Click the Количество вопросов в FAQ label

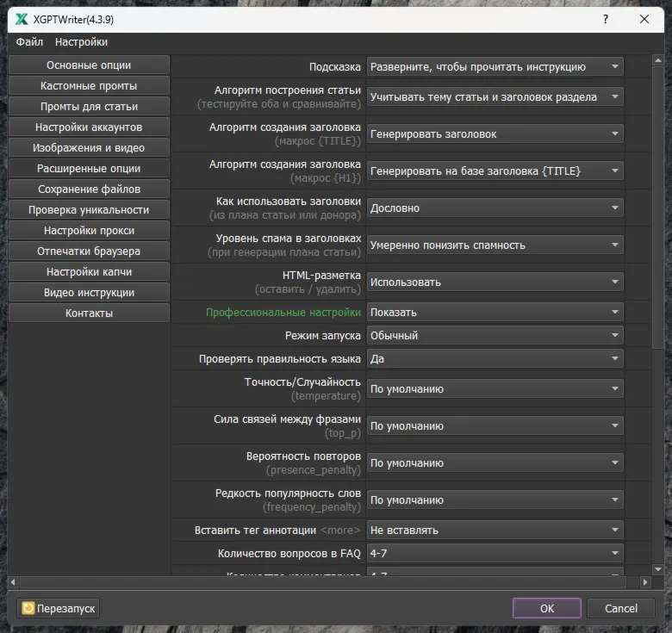tap(289, 554)
